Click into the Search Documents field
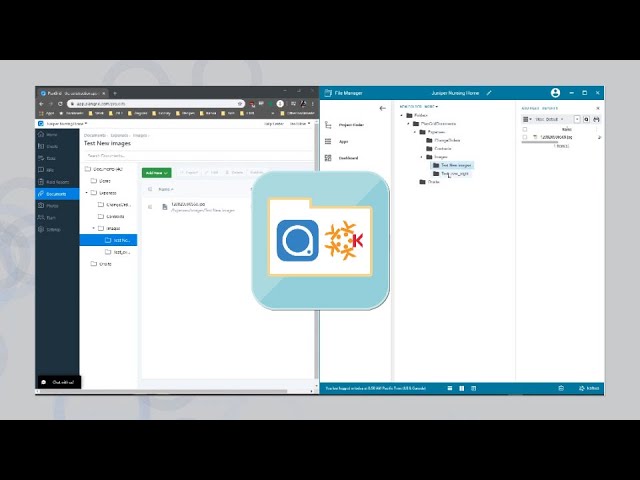Image resolution: width=640 pixels, height=480 pixels. point(199,156)
